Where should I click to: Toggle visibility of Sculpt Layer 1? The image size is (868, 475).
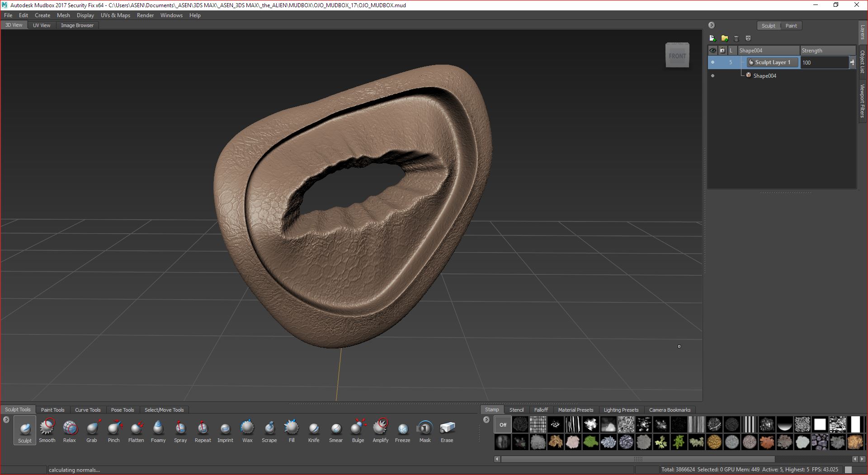point(713,62)
